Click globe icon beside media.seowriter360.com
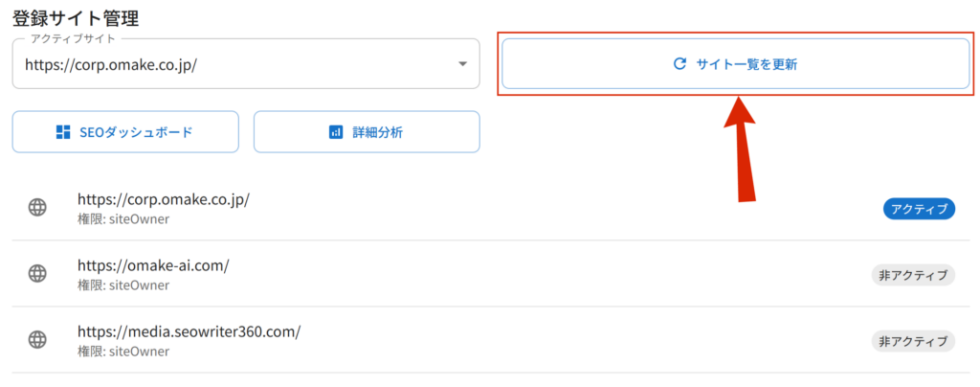 click(37, 339)
